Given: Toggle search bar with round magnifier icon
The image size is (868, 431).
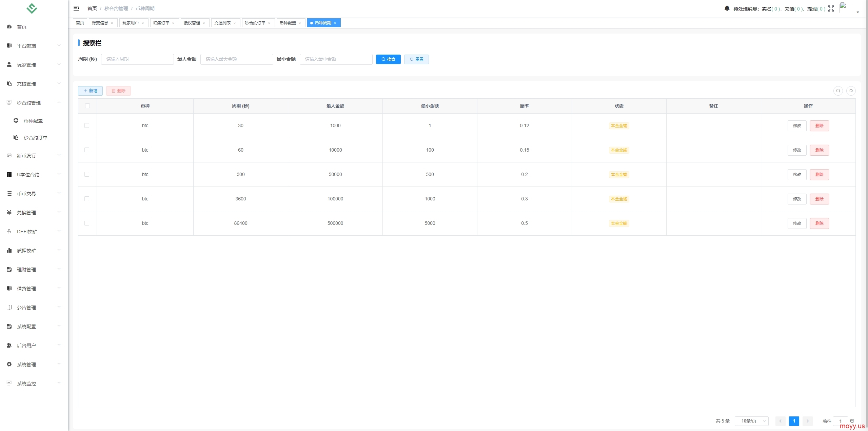Looking at the screenshot, I should pos(838,91).
